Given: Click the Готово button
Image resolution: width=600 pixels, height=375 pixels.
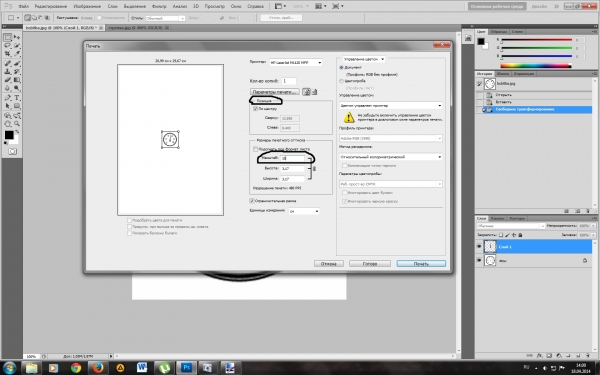Looking at the screenshot, I should tap(370, 264).
